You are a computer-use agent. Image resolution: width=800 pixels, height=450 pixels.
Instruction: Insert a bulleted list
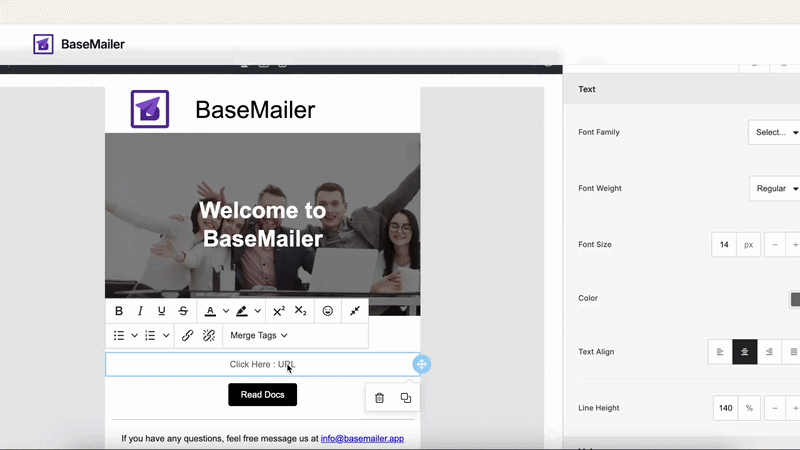click(x=119, y=335)
